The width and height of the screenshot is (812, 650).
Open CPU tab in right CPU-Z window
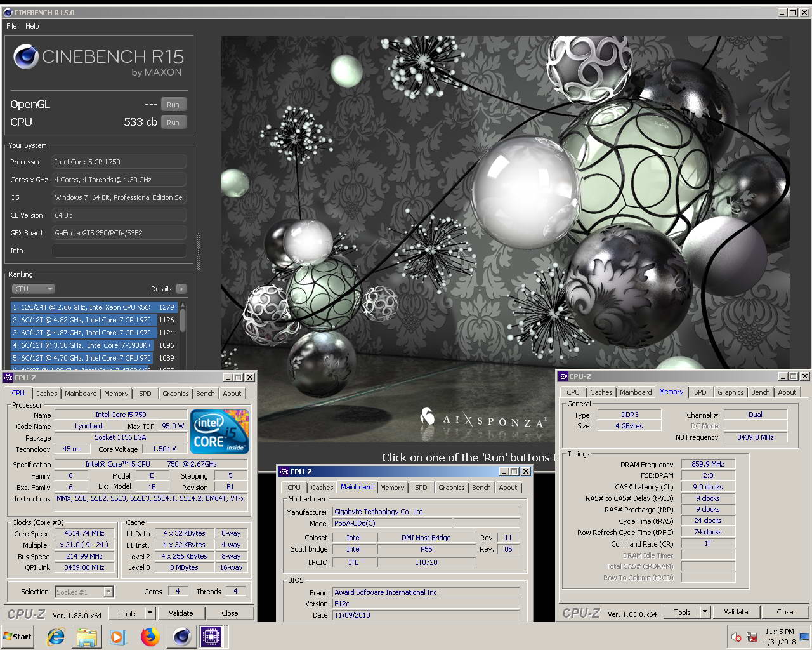point(573,392)
